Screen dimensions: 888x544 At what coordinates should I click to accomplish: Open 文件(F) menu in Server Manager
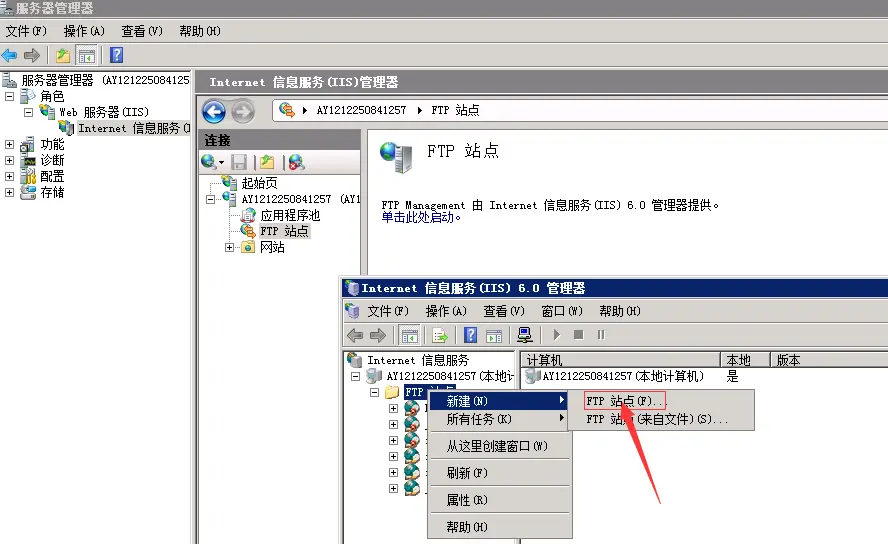pos(26,31)
